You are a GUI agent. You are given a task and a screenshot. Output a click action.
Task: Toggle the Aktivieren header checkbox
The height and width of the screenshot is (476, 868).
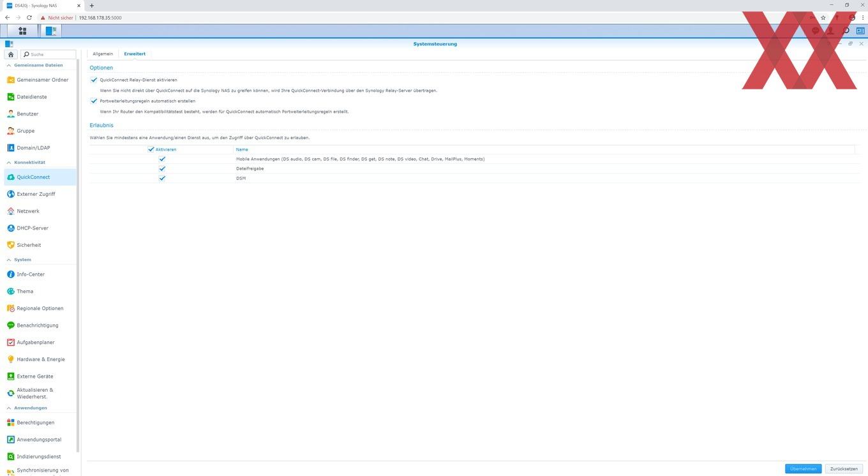(x=151, y=149)
